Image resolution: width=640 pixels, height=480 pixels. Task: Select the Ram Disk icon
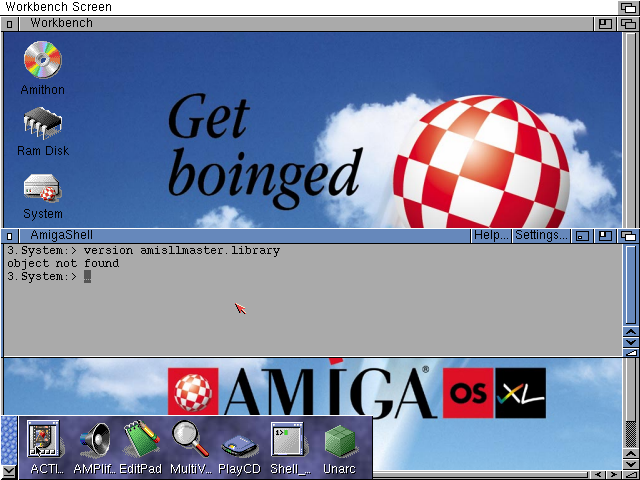pyautogui.click(x=42, y=122)
